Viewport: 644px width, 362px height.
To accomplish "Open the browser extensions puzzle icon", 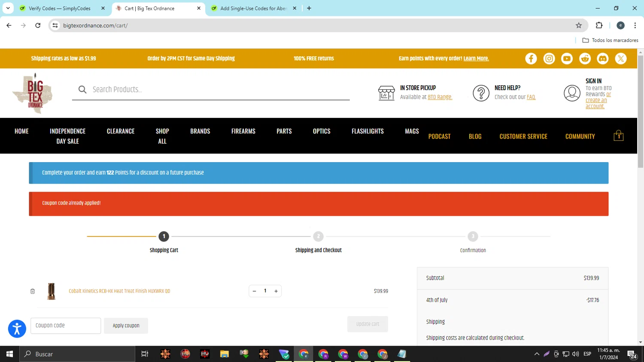I will [x=599, y=25].
